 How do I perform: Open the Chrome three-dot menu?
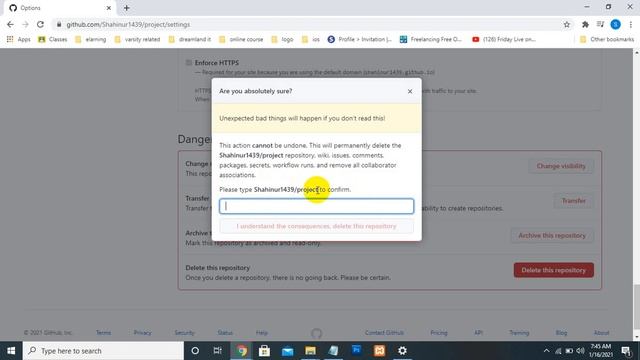click(631, 24)
